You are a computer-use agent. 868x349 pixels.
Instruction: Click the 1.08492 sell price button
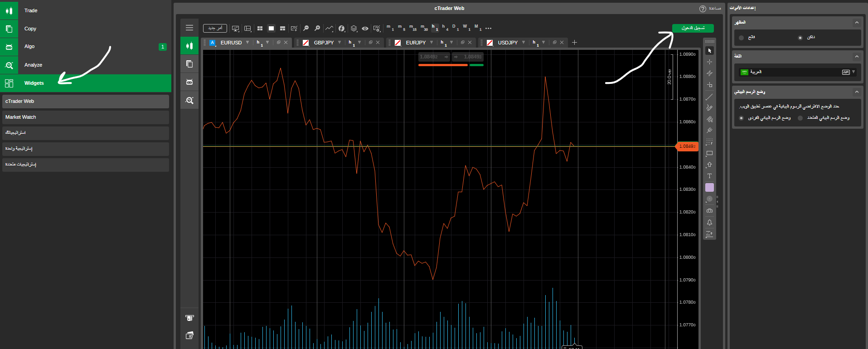434,57
